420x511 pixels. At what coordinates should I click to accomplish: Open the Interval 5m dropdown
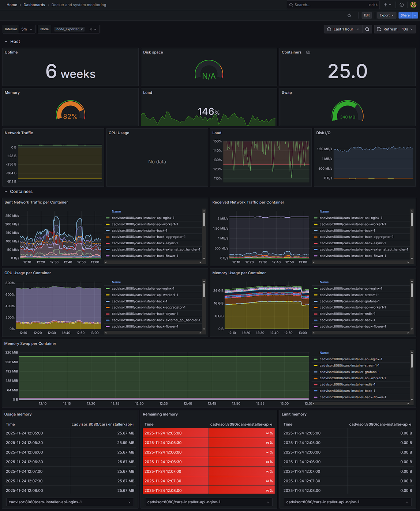(27, 29)
